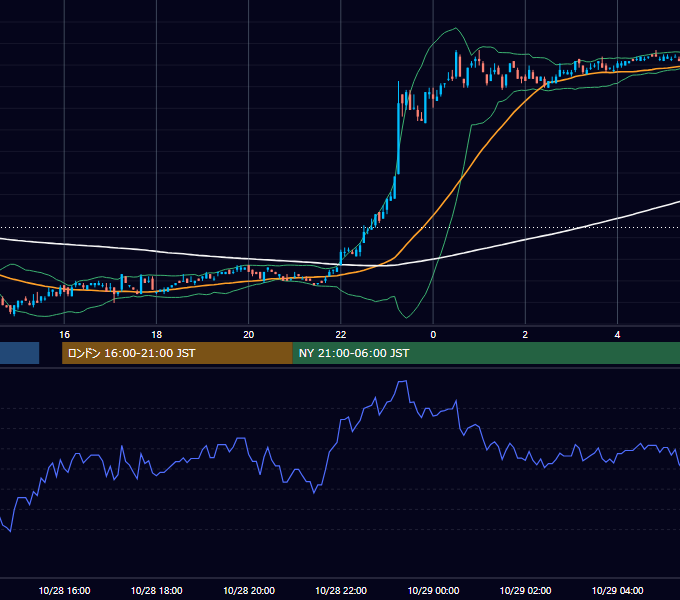Viewport: 680px width, 600px height.
Task: Click the 4 label on upper time axis
Action: pyautogui.click(x=617, y=335)
